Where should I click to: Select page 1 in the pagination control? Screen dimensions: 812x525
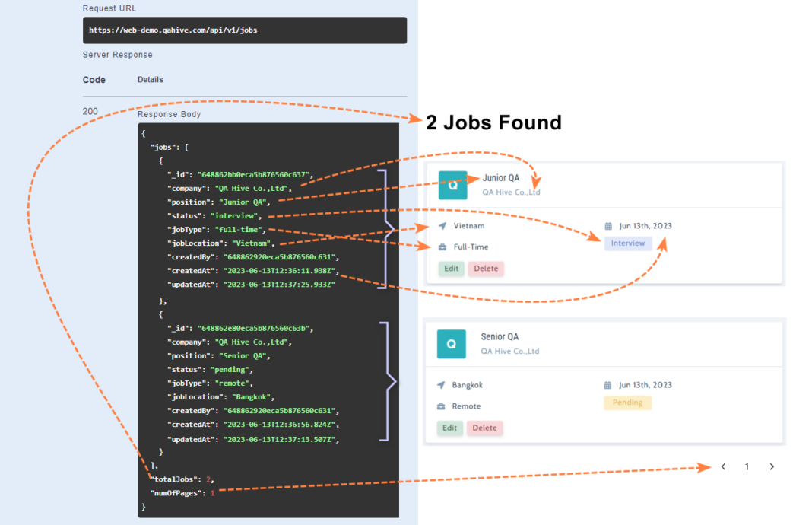coord(747,466)
